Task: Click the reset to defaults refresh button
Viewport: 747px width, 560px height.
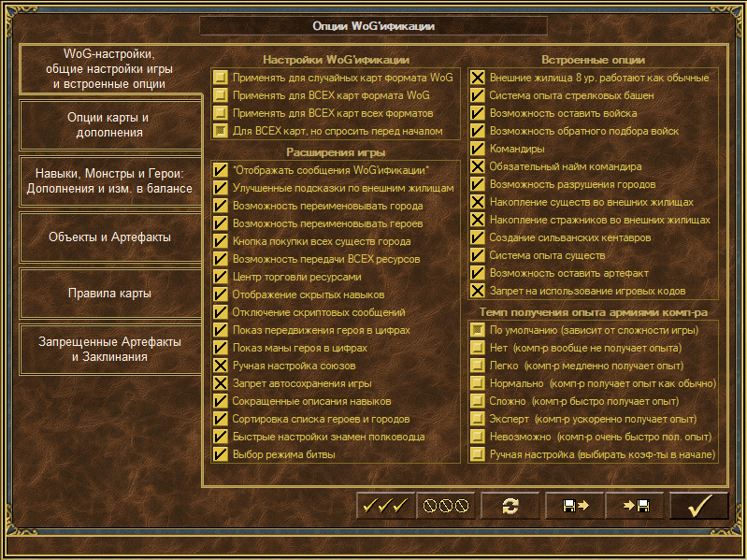Action: coord(510,505)
